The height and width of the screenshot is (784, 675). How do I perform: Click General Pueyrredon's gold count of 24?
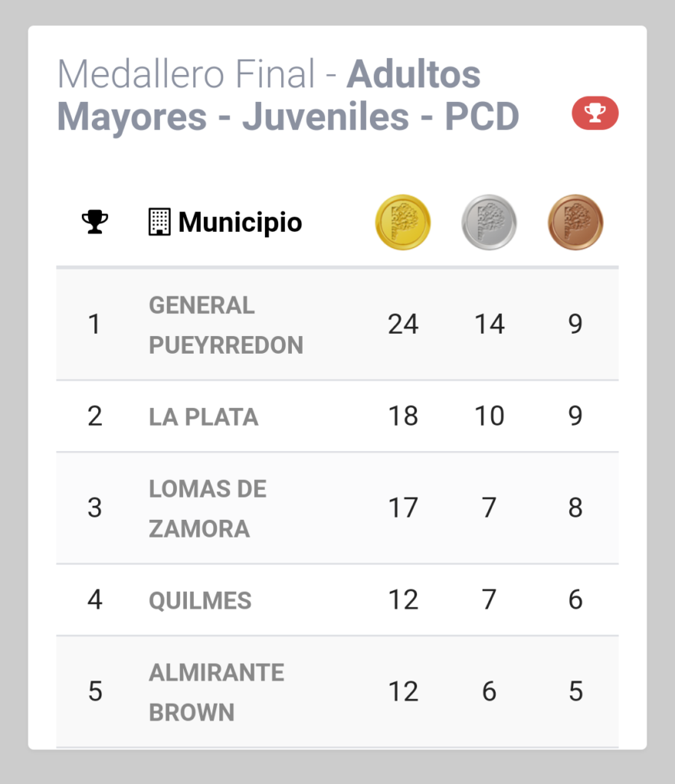click(x=403, y=325)
